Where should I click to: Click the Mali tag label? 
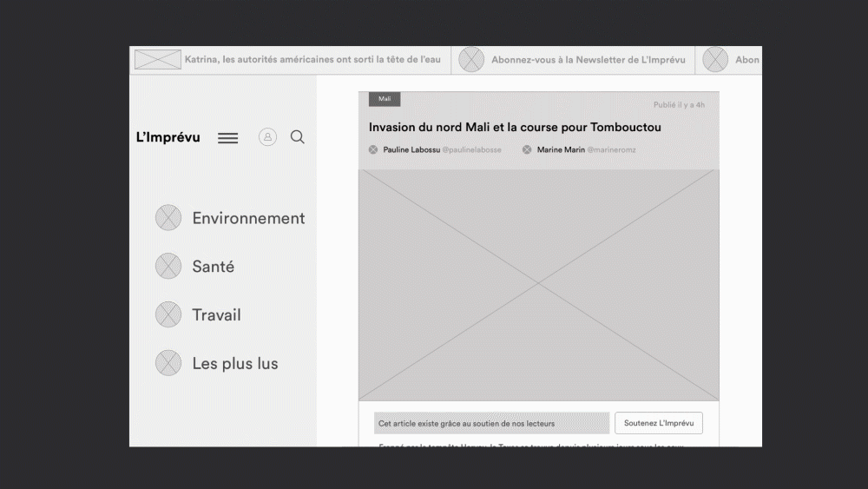pos(385,99)
